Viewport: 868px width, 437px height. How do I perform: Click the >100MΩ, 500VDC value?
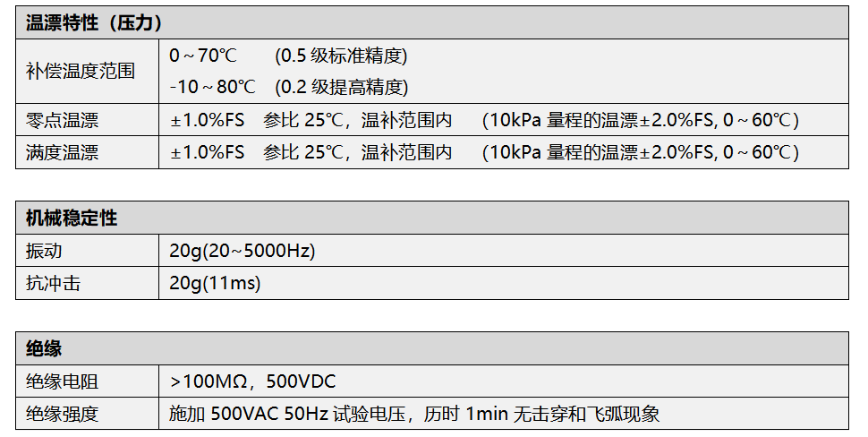253,381
